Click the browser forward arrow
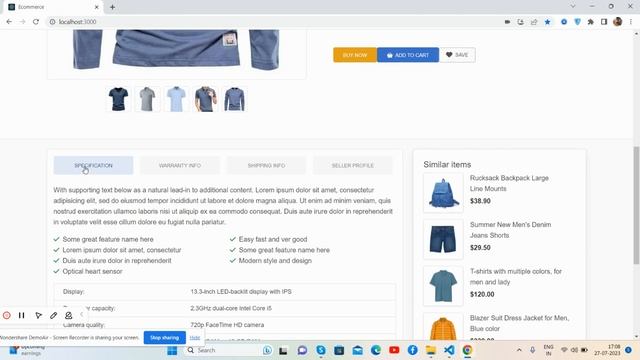 [22, 22]
